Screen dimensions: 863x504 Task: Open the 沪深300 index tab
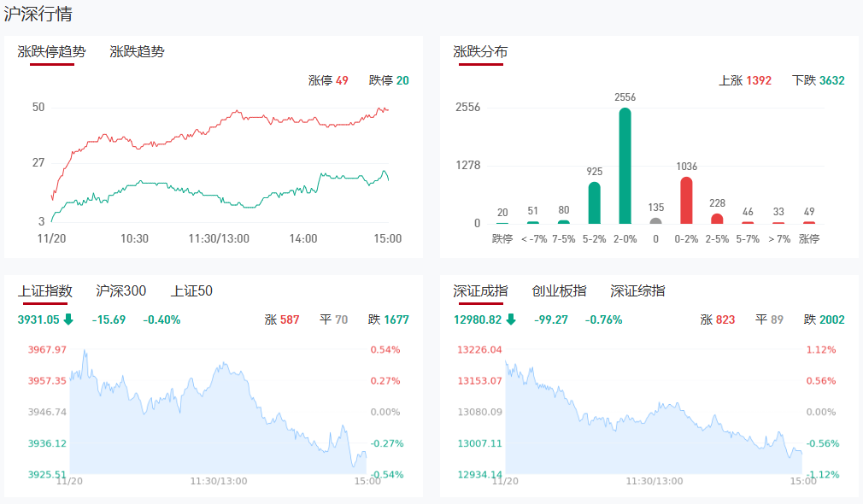(120, 290)
